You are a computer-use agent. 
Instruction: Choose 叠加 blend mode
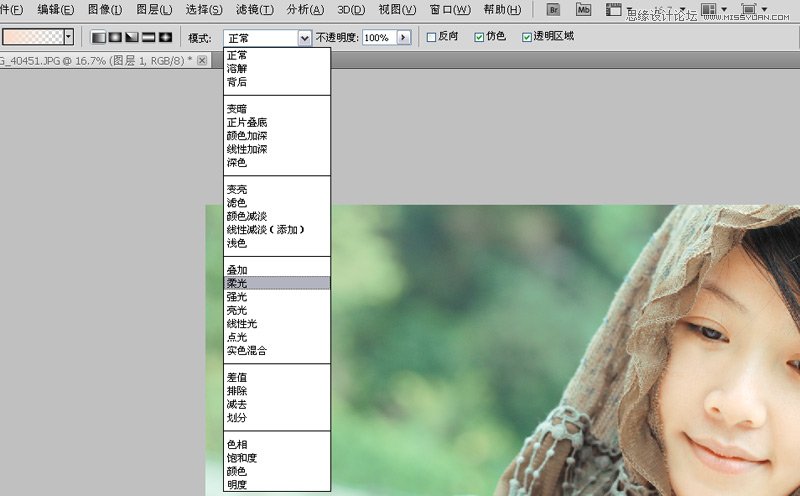coord(277,270)
